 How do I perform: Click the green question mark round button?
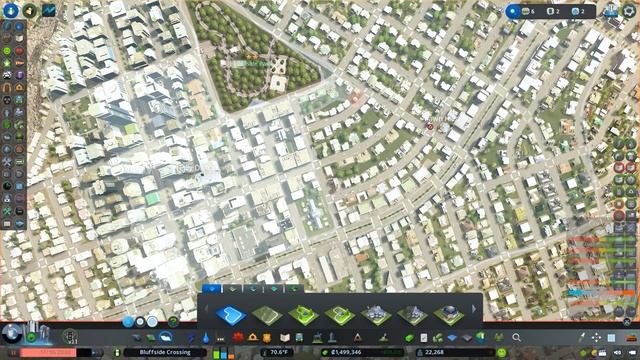(173, 322)
